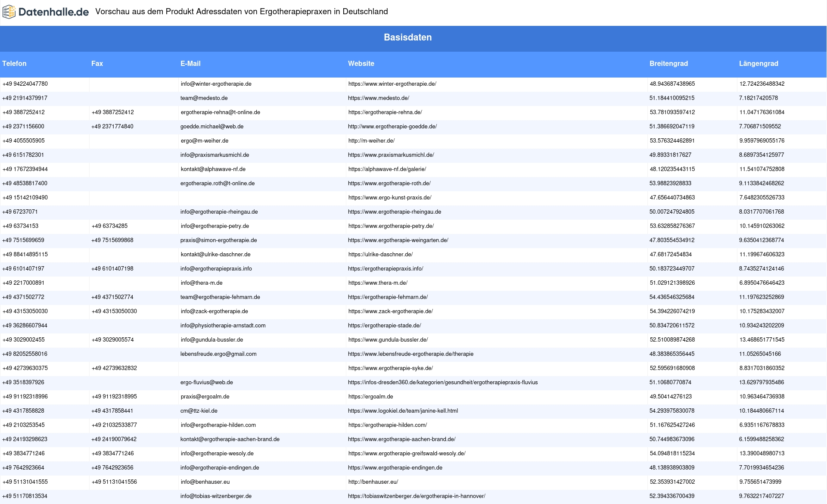
Task: Open http://benhauser.eu/ website cell
Action: click(373, 482)
